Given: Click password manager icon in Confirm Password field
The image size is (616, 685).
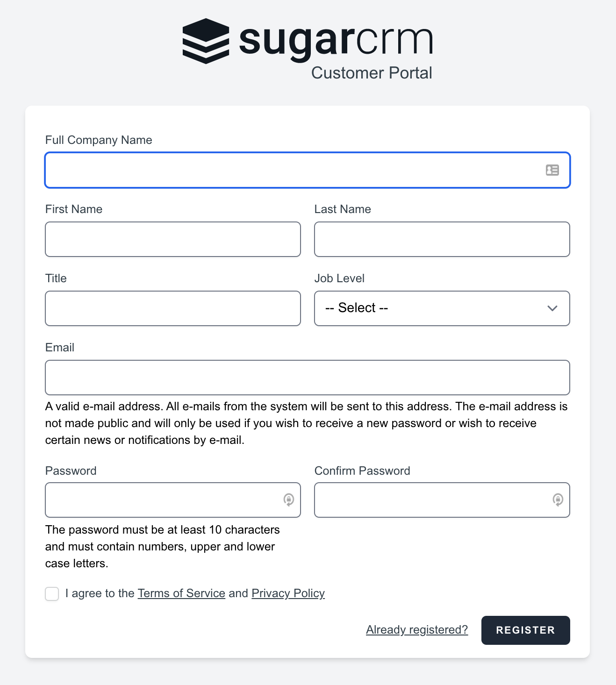Looking at the screenshot, I should tap(558, 499).
